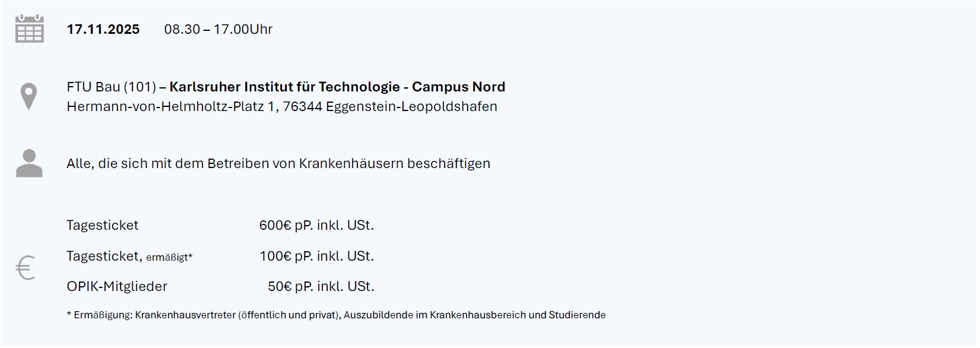The image size is (980, 348).
Task: Click the location pin icon
Action: coord(28,97)
